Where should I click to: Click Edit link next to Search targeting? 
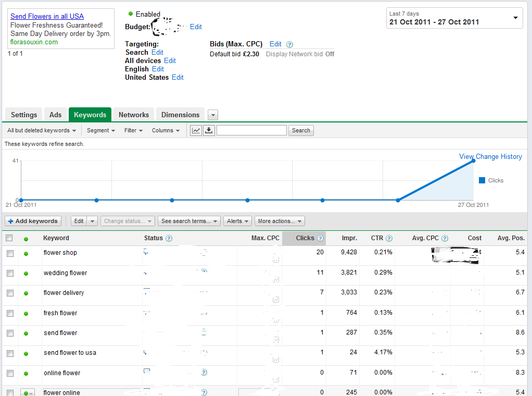pos(157,52)
